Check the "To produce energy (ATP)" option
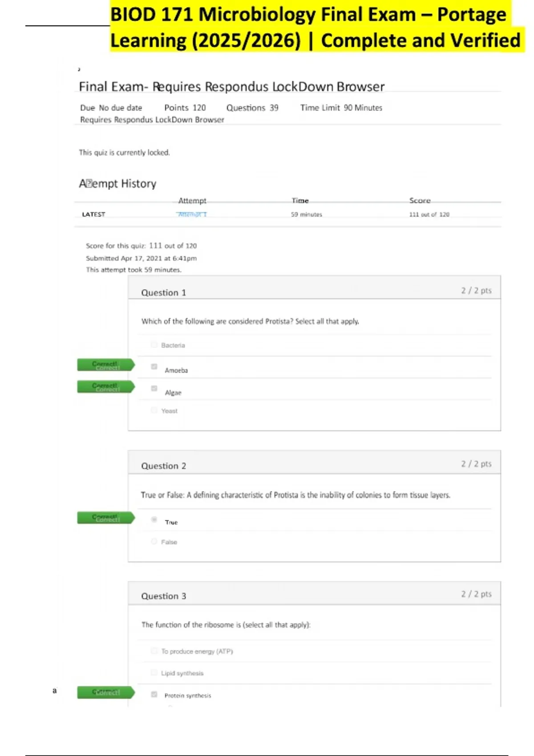 [x=154, y=651]
